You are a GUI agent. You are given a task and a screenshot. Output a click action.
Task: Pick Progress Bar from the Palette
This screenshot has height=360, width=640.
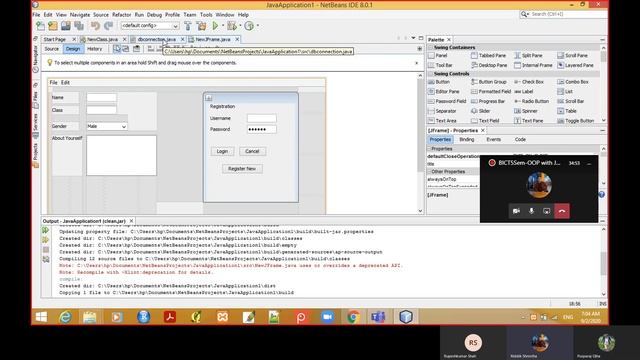(488, 101)
